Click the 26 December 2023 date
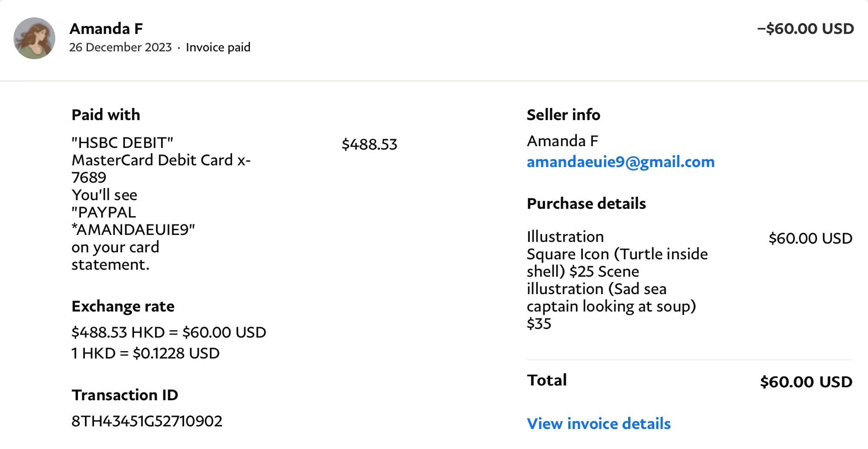 pyautogui.click(x=120, y=47)
